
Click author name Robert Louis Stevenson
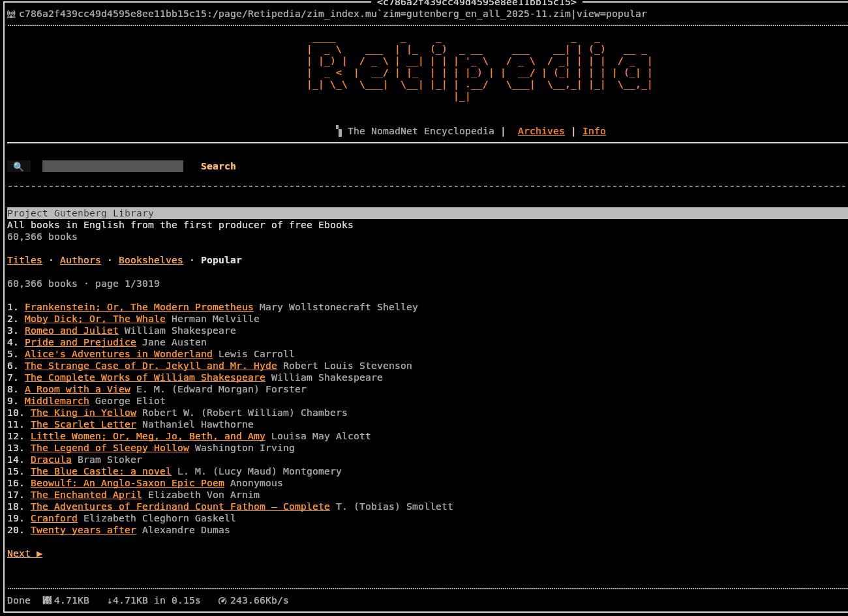[348, 366]
